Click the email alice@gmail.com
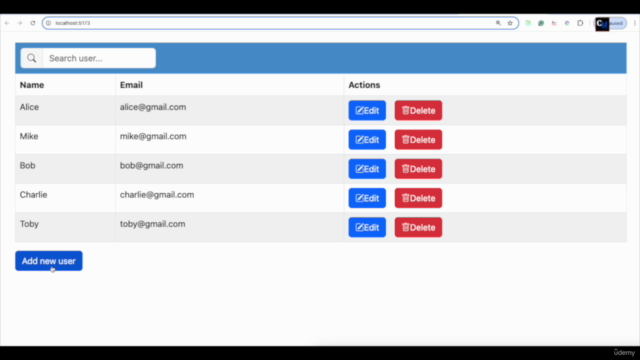The width and height of the screenshot is (640, 360). point(153,107)
